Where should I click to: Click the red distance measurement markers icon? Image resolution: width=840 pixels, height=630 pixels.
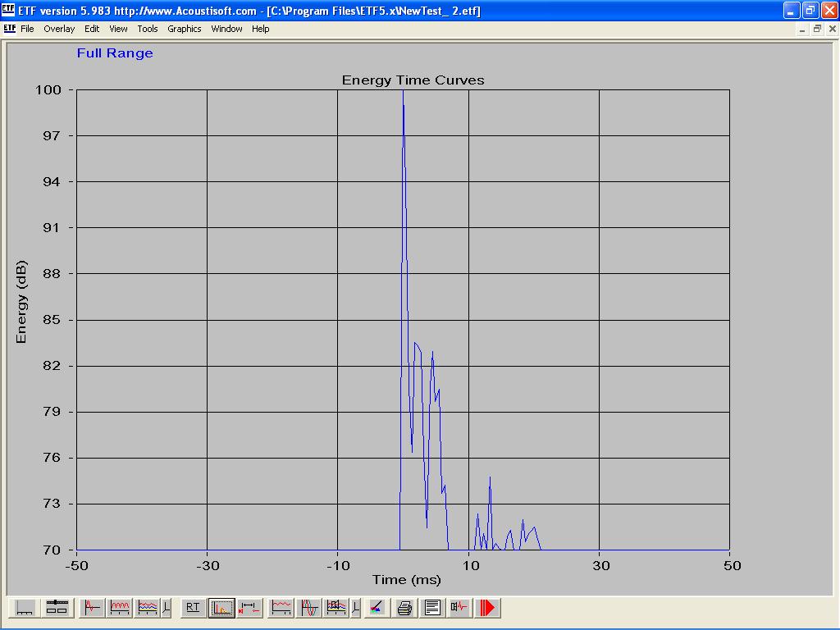coord(249,608)
